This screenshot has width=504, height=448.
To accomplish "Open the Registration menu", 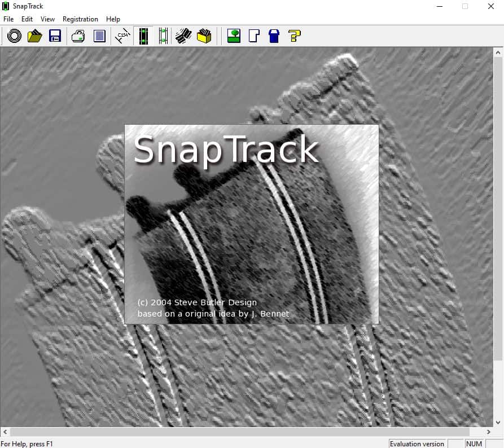I will tap(80, 19).
